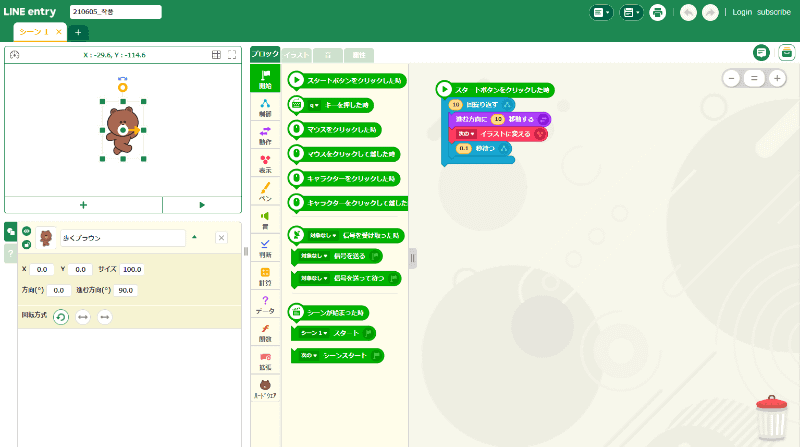Open the Hardware block category
Screen dimensions: 800x447
click(x=265, y=388)
